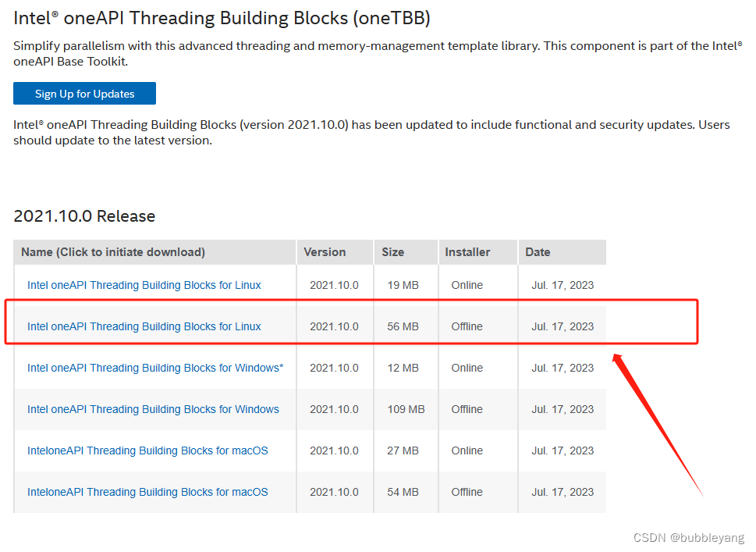
Task: Click the 'Jul. 17, 2023' date in the 12 MB row
Action: [563, 369]
